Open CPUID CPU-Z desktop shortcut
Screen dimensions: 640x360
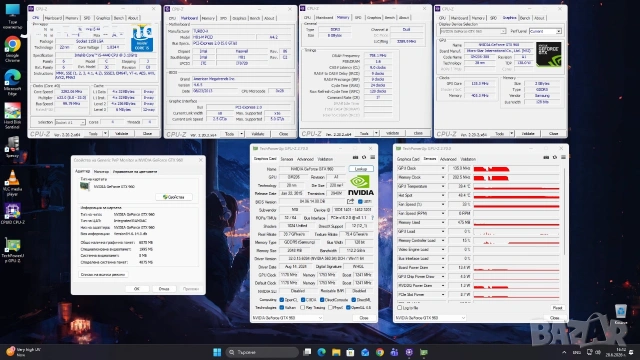(x=13, y=214)
